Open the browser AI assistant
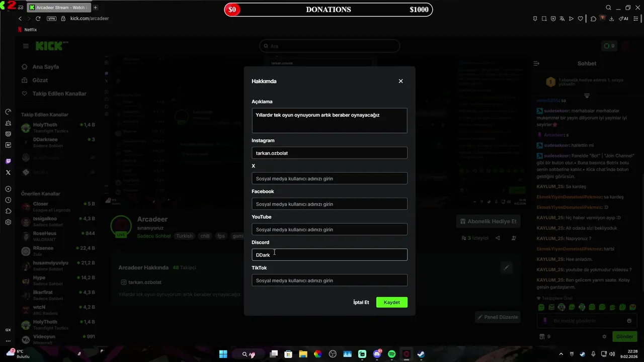Screen dimensions: 644x362 tap(623, 19)
